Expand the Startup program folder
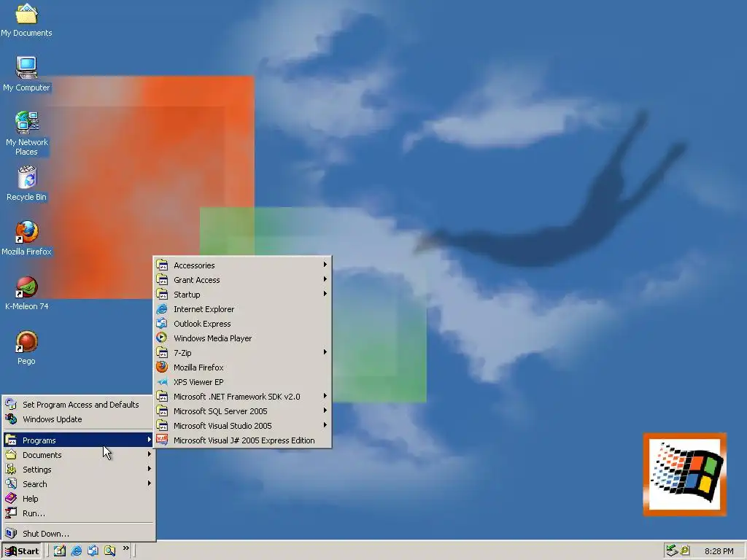This screenshot has width=747, height=560. pos(242,295)
